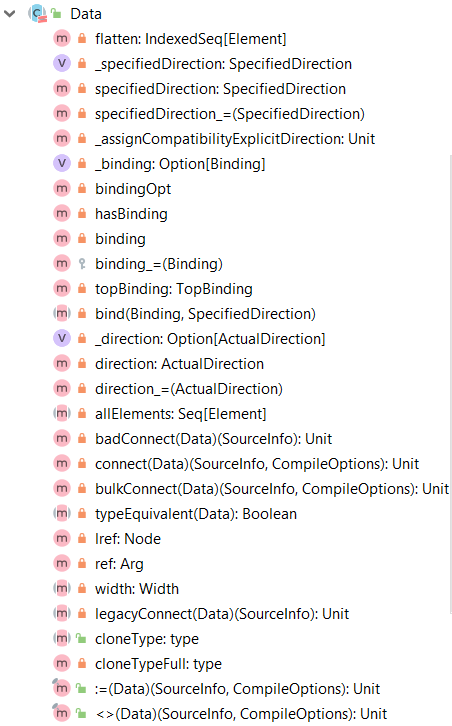The width and height of the screenshot is (452, 726).
Task: Collapse the Data class node
Action: [x=9, y=14]
